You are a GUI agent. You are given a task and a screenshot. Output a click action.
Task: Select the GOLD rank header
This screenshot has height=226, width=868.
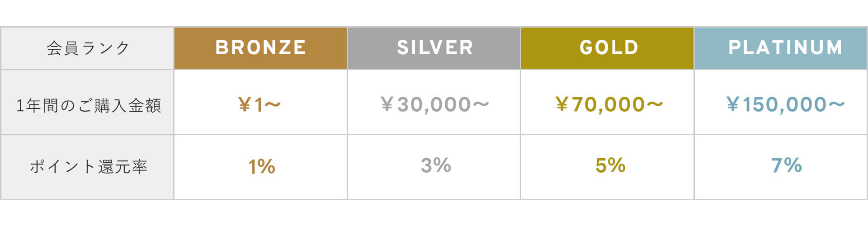[609, 48]
